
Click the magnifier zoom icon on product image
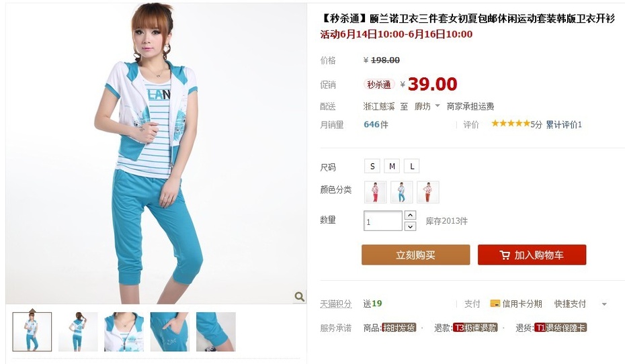[x=299, y=296]
